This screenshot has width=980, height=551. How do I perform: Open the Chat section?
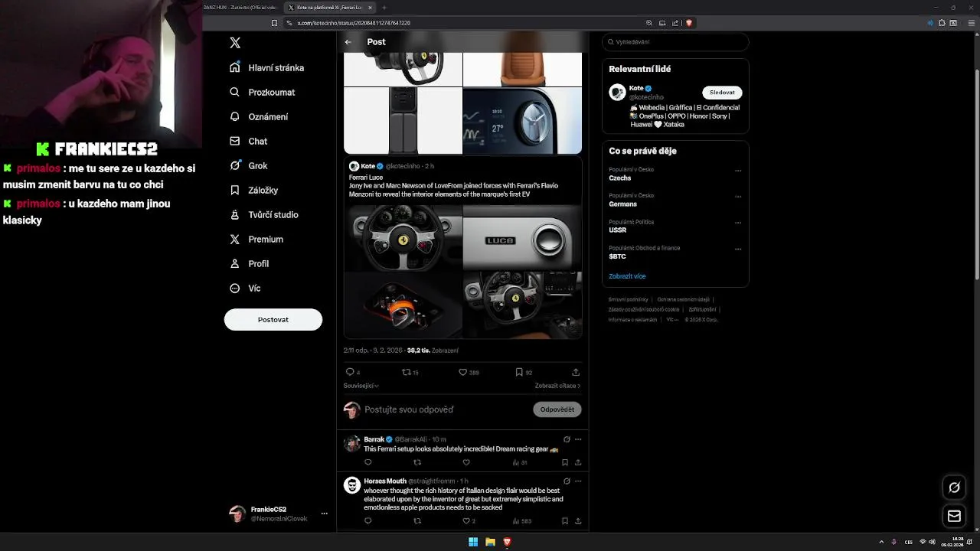248,141
